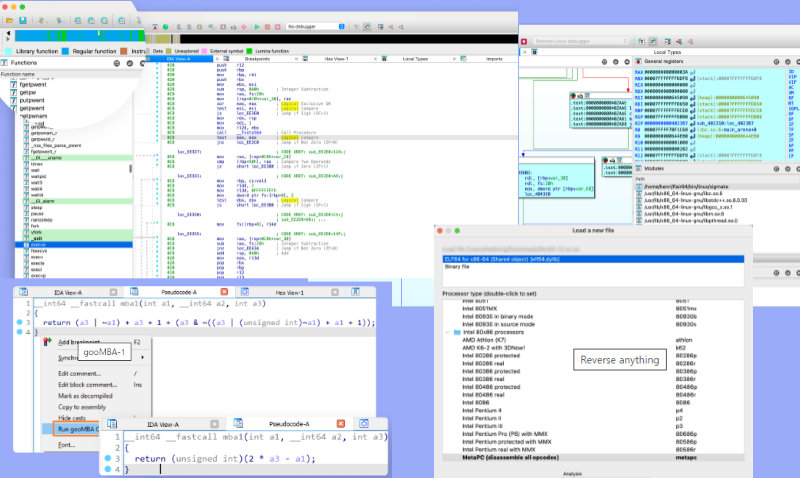Select the highlighted execve function row
The image size is (800, 478).
(x=74, y=245)
